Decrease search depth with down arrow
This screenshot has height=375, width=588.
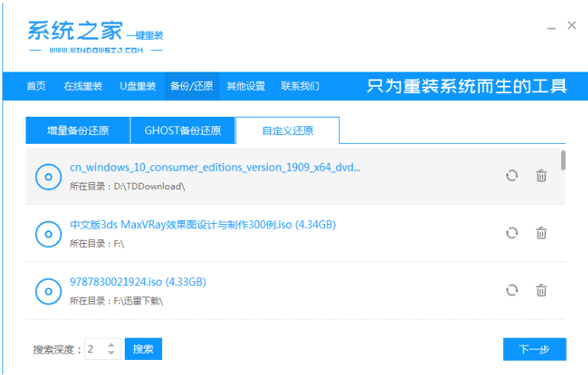[x=110, y=353]
